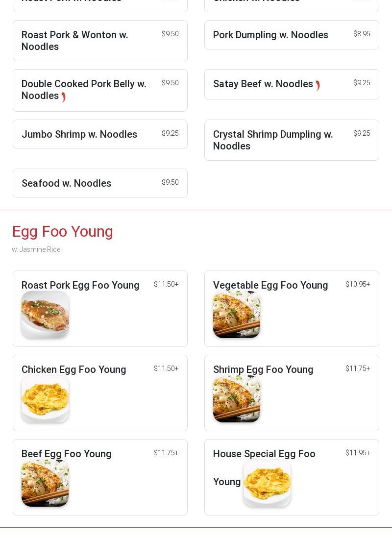
Task: Select the Satay Beef w. Noodles title
Action: pyautogui.click(x=263, y=84)
